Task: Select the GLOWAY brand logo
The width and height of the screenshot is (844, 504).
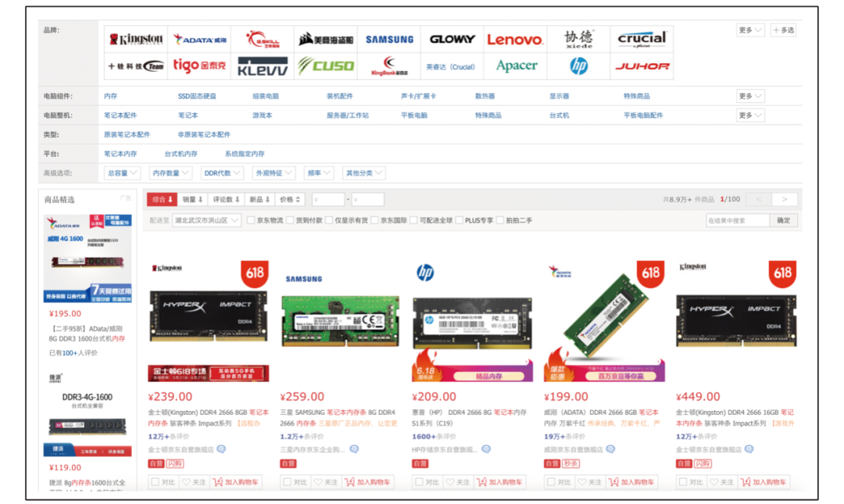Action: (452, 39)
